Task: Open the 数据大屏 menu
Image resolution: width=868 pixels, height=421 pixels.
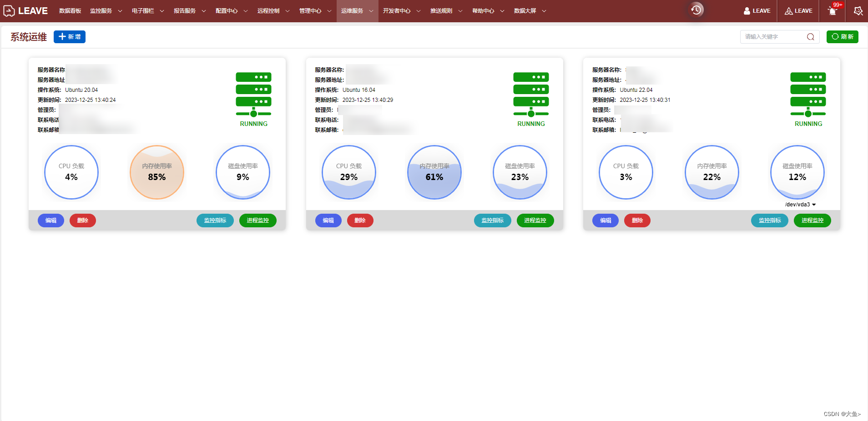Action: click(530, 11)
